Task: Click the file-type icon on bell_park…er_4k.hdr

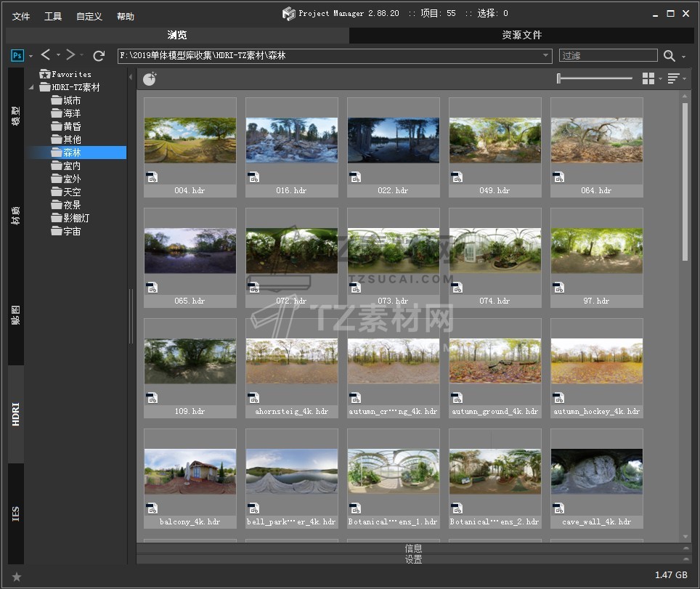Action: point(253,508)
